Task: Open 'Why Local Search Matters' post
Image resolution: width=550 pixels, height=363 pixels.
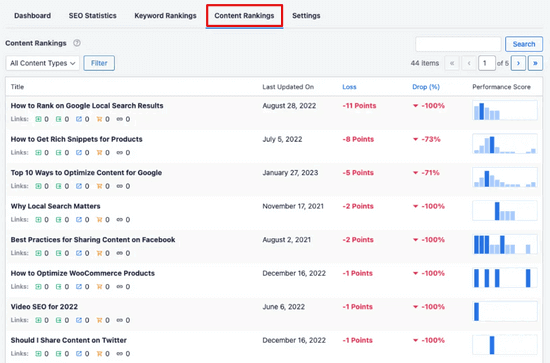Action: click(55, 206)
